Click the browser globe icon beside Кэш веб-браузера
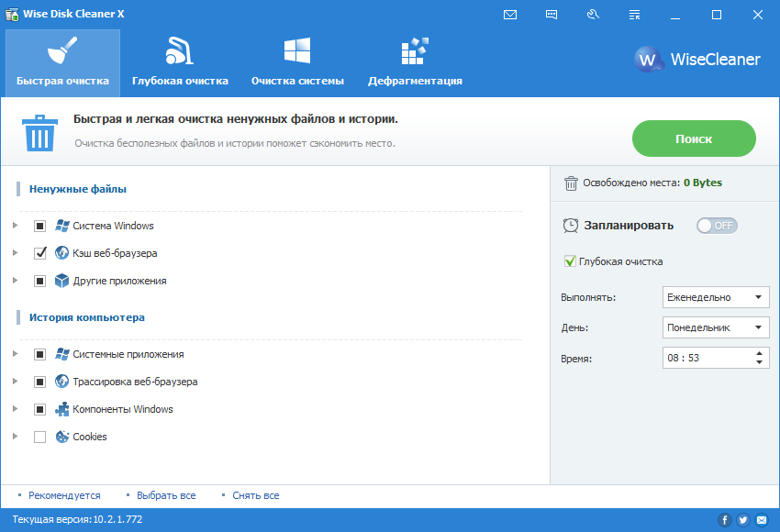Viewport: 780px width, 532px height. [61, 252]
